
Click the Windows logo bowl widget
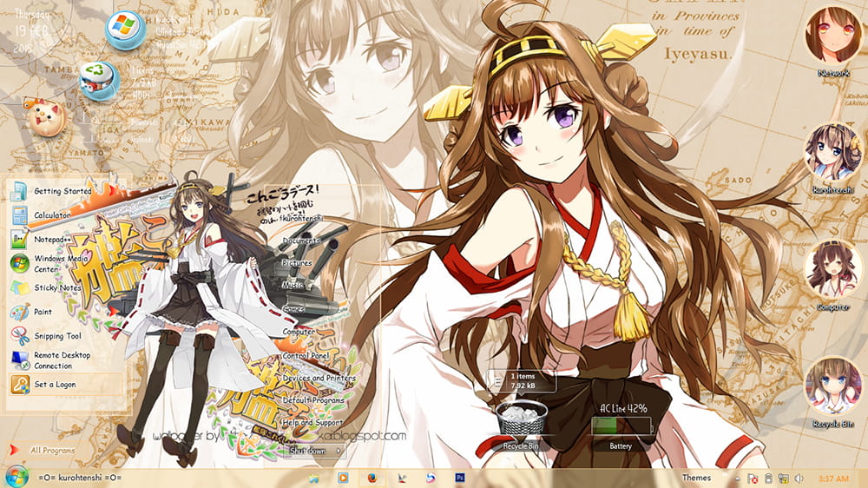126,30
